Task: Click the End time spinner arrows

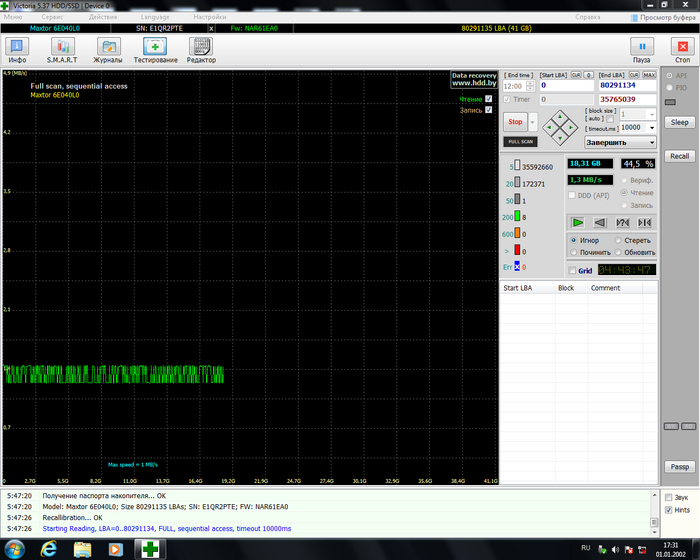Action: pyautogui.click(x=530, y=86)
